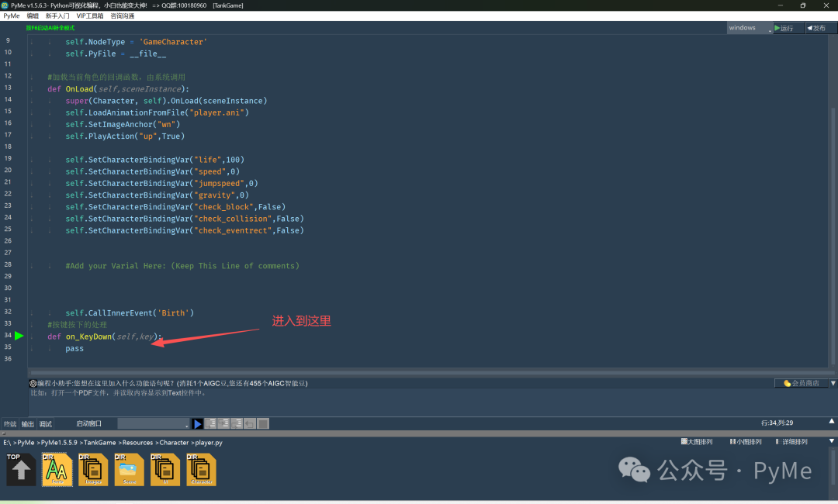The height and width of the screenshot is (504, 838).
Task: Click PyMe1.5.5.9 in the path breadcrumb
Action: coord(59,443)
